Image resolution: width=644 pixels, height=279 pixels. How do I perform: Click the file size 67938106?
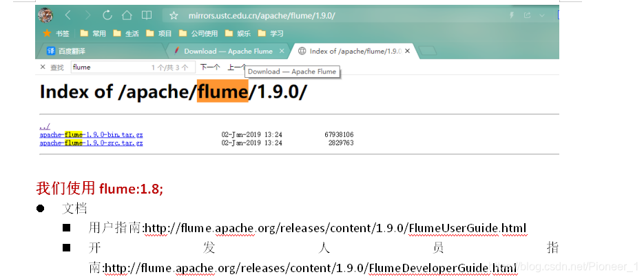coord(339,135)
